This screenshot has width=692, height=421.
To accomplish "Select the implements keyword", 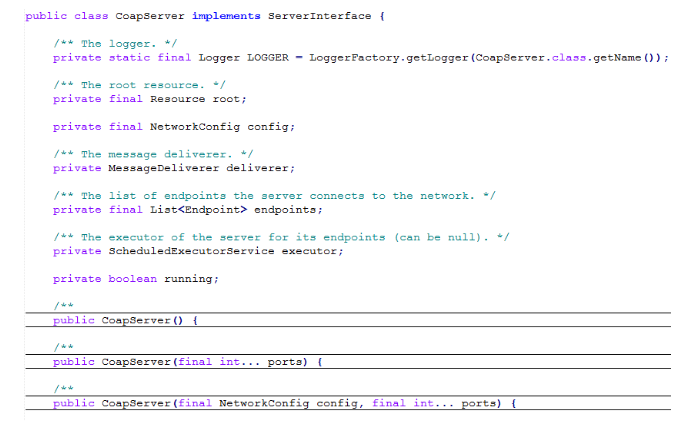I will [x=226, y=16].
